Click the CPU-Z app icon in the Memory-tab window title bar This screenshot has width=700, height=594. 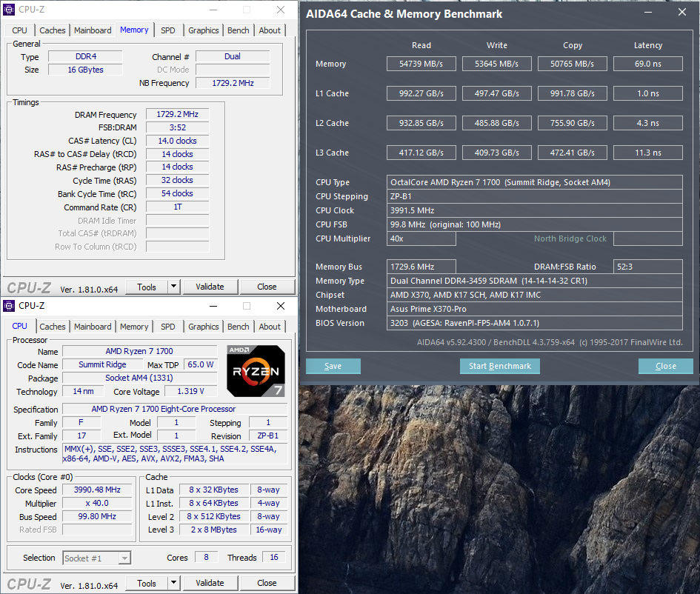pos(9,10)
